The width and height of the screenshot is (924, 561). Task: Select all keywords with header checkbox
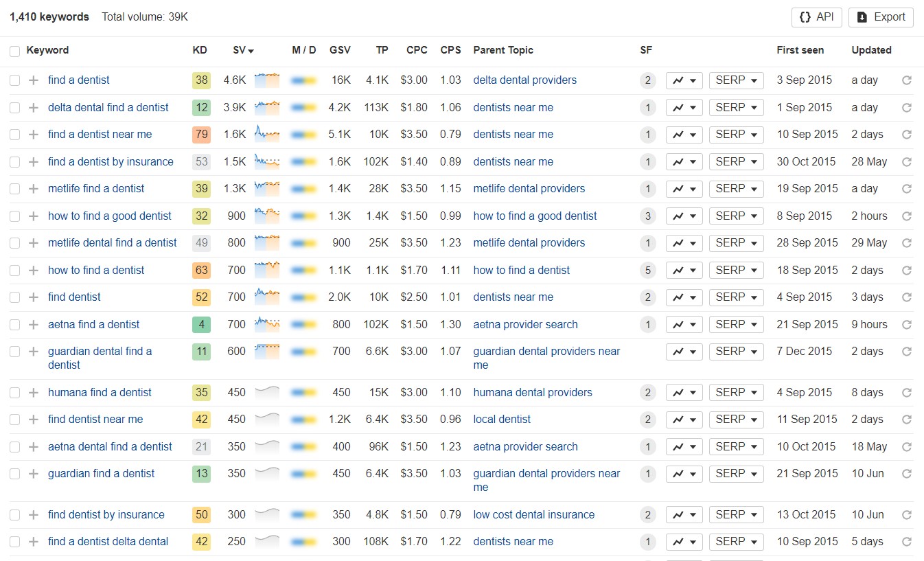(14, 51)
